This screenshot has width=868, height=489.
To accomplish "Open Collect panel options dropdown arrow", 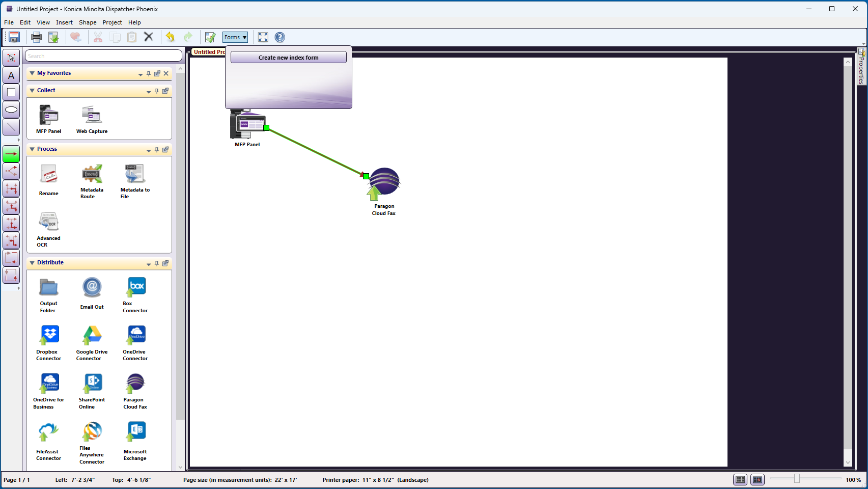I will [x=149, y=92].
